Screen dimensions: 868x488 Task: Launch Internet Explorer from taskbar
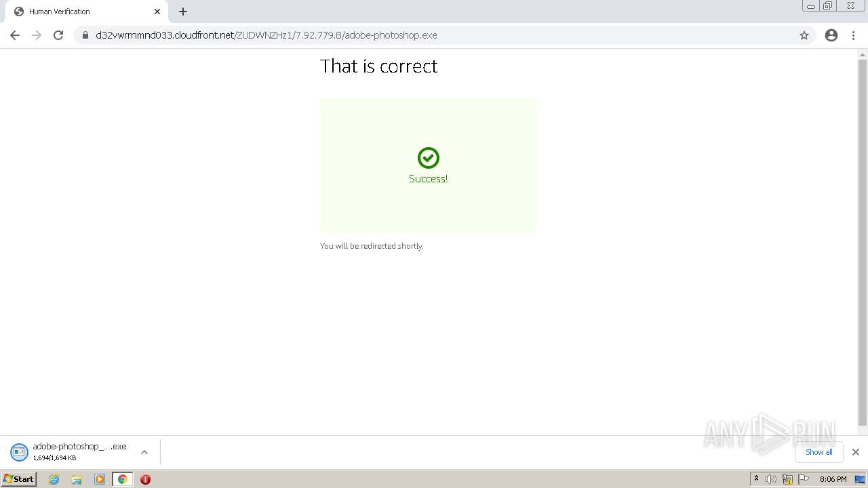(54, 479)
